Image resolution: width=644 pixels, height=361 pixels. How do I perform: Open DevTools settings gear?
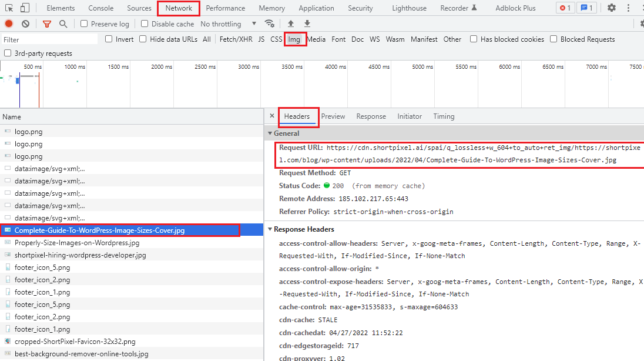(x=612, y=8)
